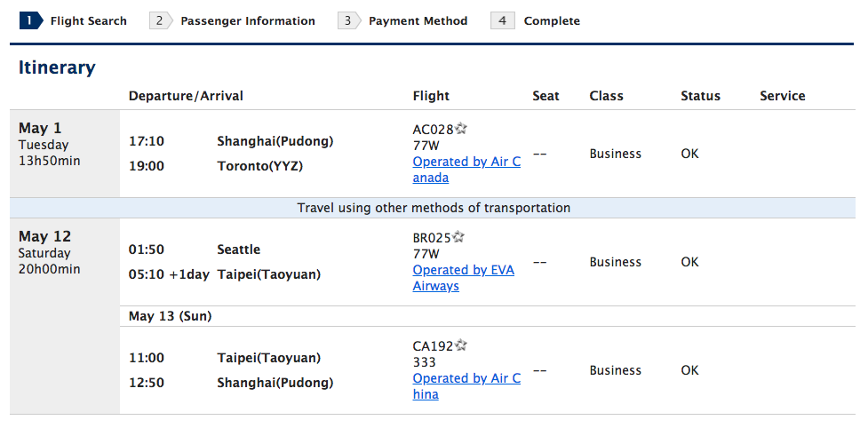This screenshot has height=428, width=868.
Task: Open Operated by EVA Airways link
Action: click(x=464, y=278)
